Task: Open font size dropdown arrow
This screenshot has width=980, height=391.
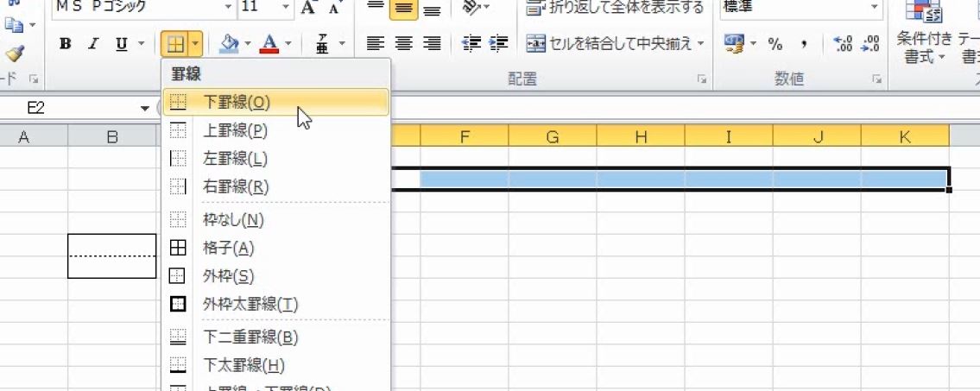Action: [x=286, y=7]
